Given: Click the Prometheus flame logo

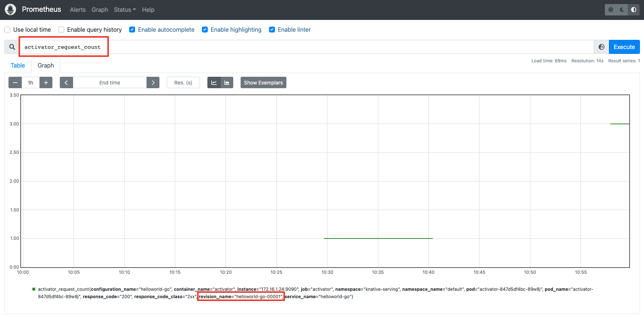Looking at the screenshot, I should click(10, 10).
